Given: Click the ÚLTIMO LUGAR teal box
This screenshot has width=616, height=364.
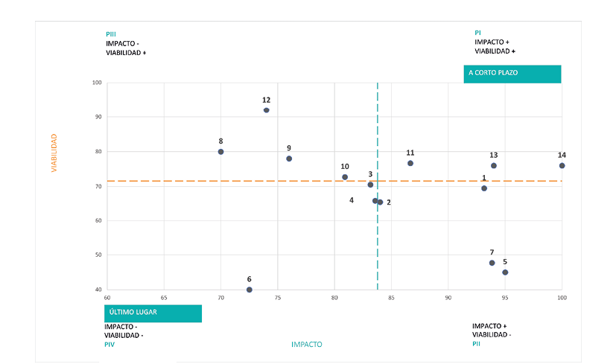Looking at the screenshot, I should click(153, 313).
